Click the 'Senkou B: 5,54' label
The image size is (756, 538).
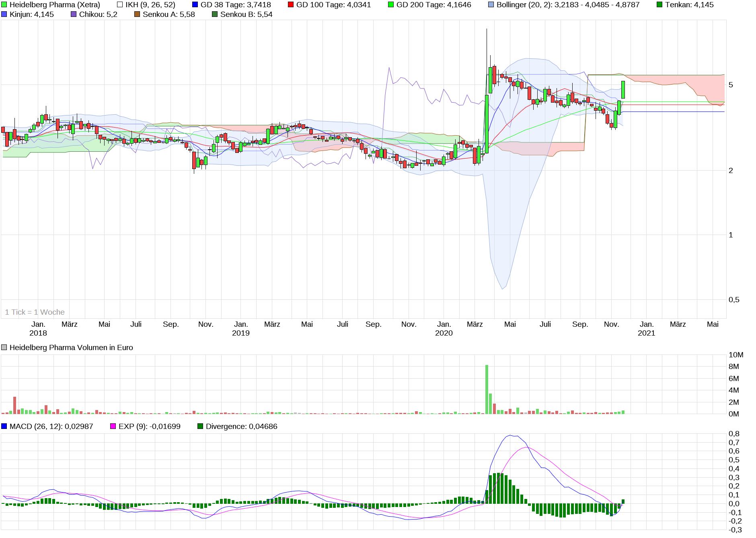[246, 14]
